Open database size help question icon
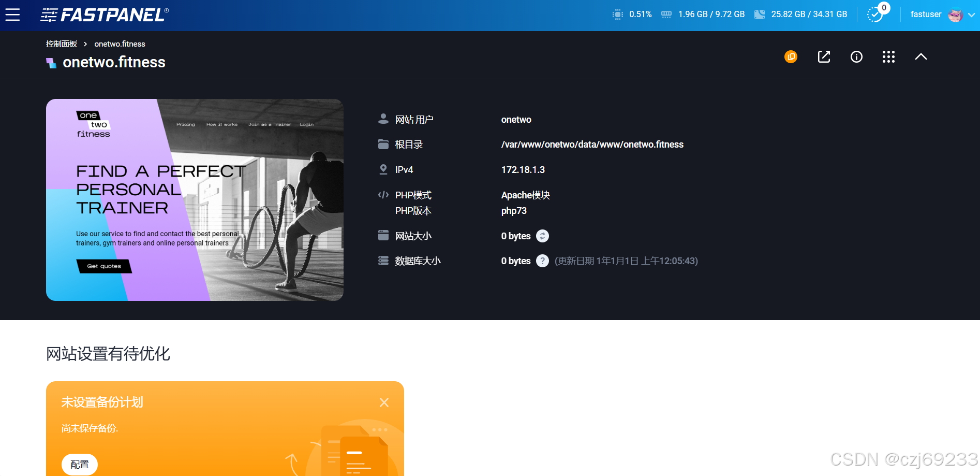This screenshot has height=476, width=980. tap(542, 261)
